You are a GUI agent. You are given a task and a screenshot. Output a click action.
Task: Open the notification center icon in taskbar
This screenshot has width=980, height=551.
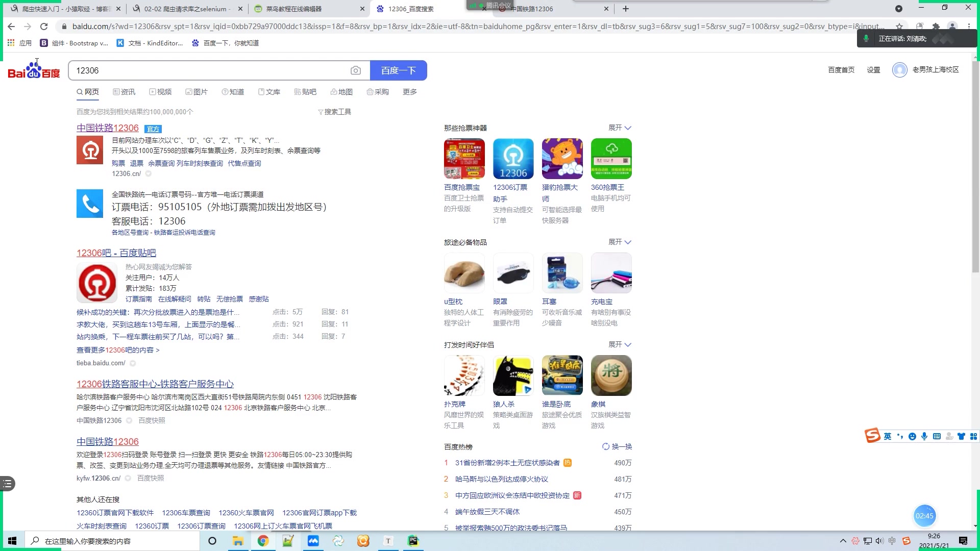[963, 541]
